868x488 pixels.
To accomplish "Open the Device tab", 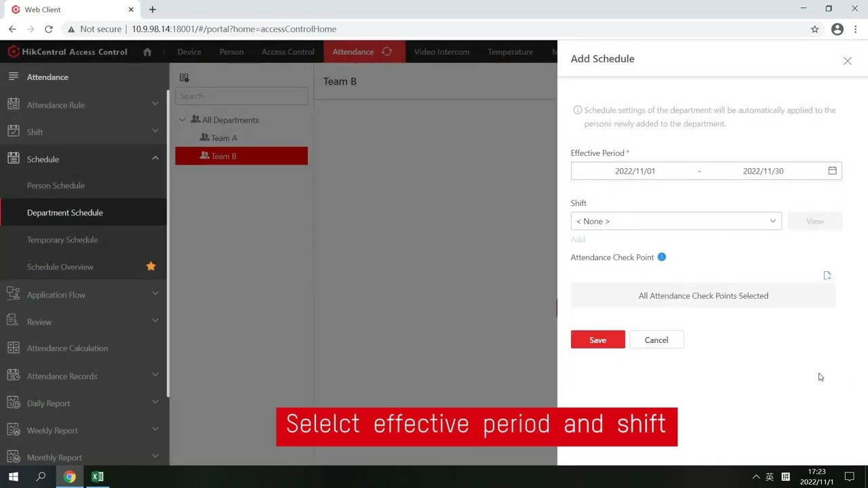I will (189, 52).
